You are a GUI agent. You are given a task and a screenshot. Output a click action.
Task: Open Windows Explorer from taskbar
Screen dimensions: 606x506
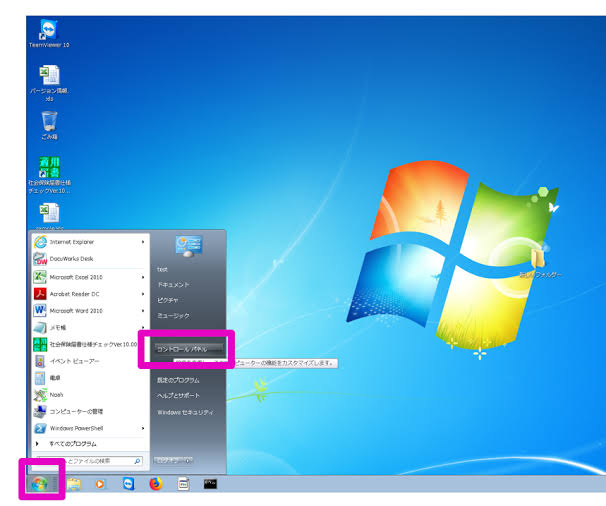[x=73, y=484]
